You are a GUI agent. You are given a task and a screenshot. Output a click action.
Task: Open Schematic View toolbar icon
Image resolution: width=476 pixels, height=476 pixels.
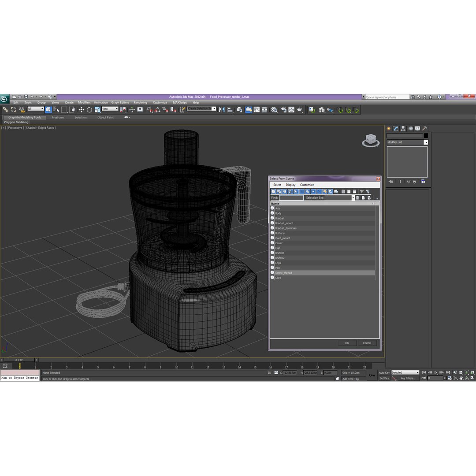point(265,110)
